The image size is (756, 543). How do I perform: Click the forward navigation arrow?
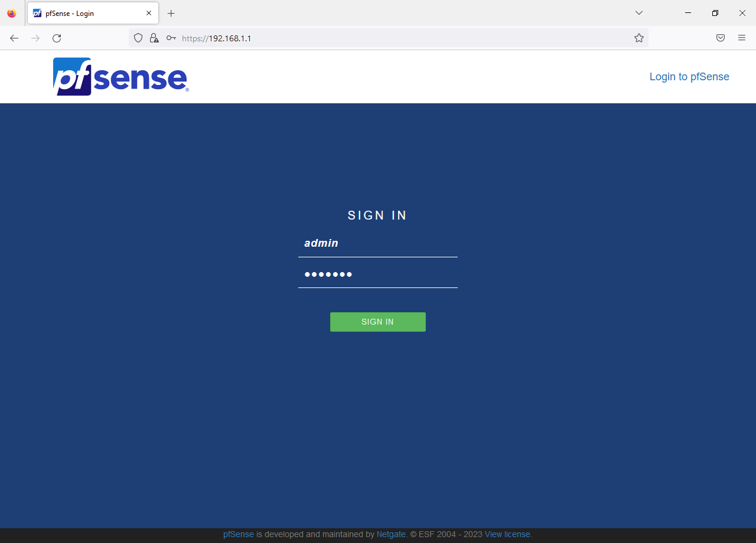pyautogui.click(x=35, y=38)
